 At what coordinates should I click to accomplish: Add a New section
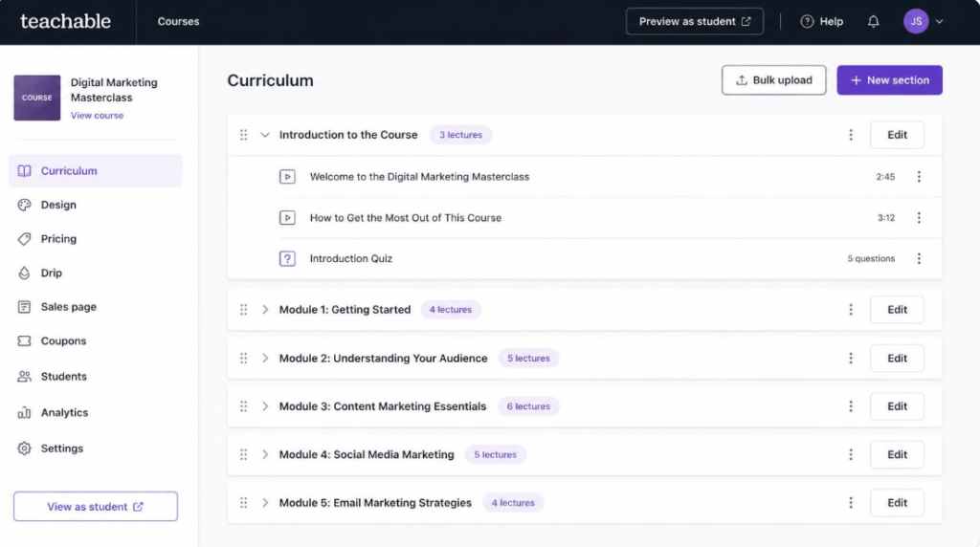click(x=889, y=80)
